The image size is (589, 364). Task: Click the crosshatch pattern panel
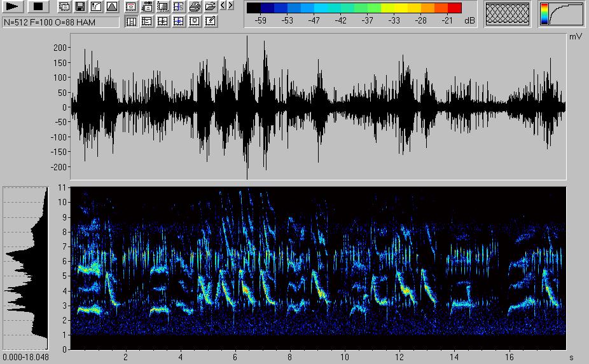(x=507, y=14)
